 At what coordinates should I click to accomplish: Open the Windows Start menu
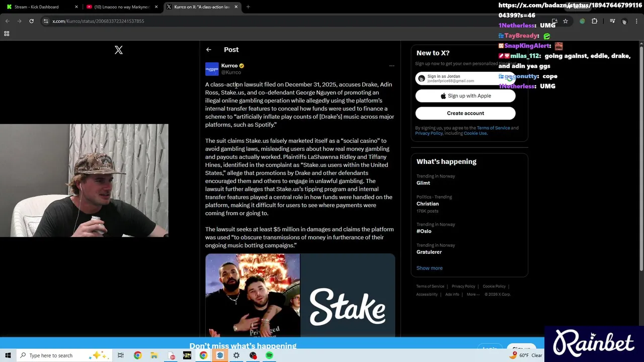(x=8, y=355)
